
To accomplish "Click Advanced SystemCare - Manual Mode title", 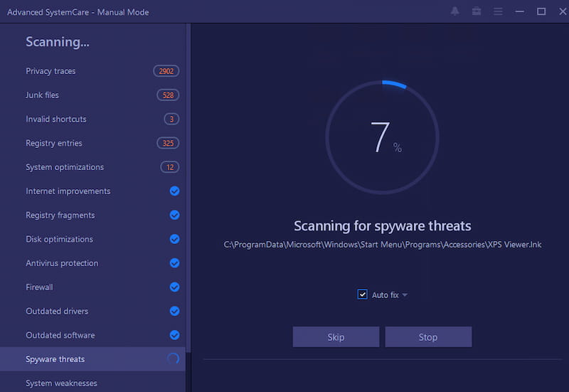I will point(78,12).
